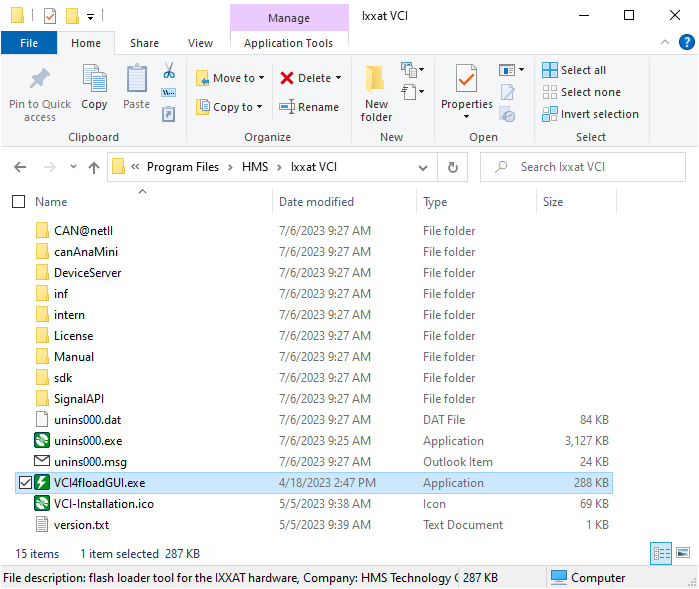Open Properties of the selected file
This screenshot has width=699, height=589.
pyautogui.click(x=466, y=86)
